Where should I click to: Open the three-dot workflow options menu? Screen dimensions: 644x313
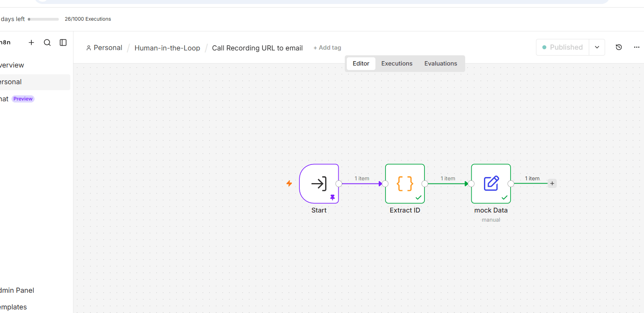tap(637, 47)
